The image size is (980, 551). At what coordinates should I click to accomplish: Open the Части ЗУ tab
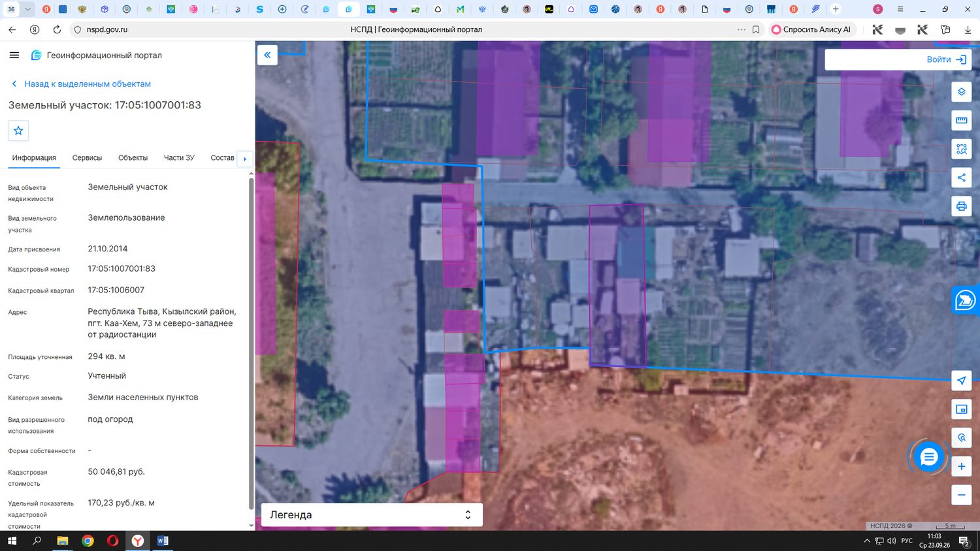(x=179, y=158)
